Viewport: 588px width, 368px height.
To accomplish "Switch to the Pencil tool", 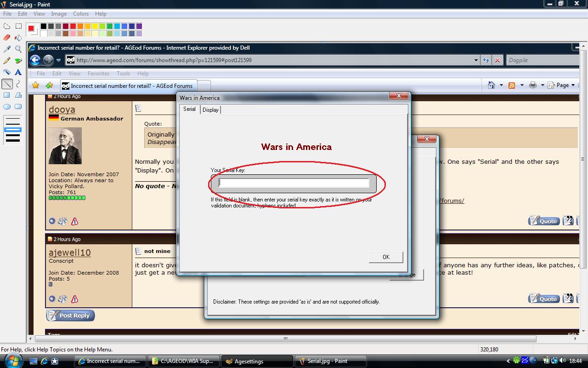I will coord(7,61).
